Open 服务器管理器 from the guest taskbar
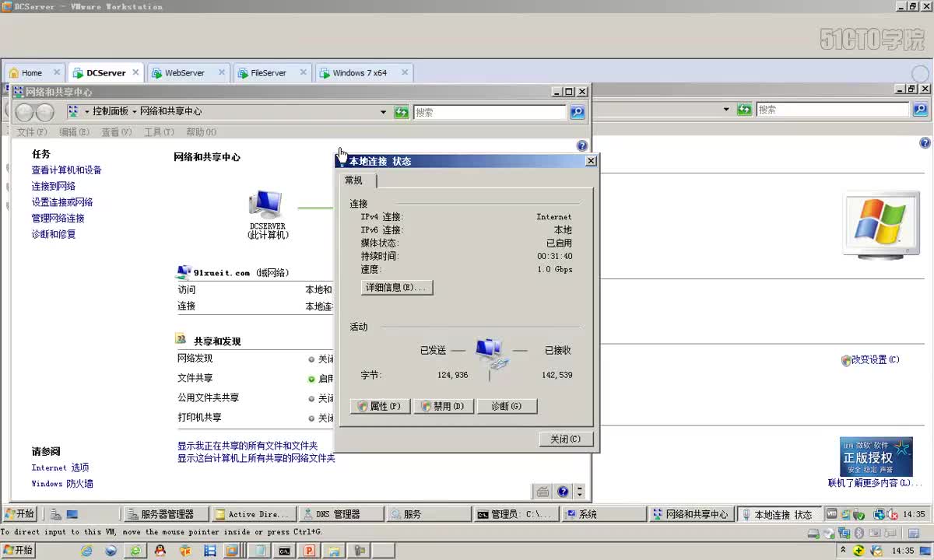This screenshot has width=934, height=560. click(x=167, y=514)
